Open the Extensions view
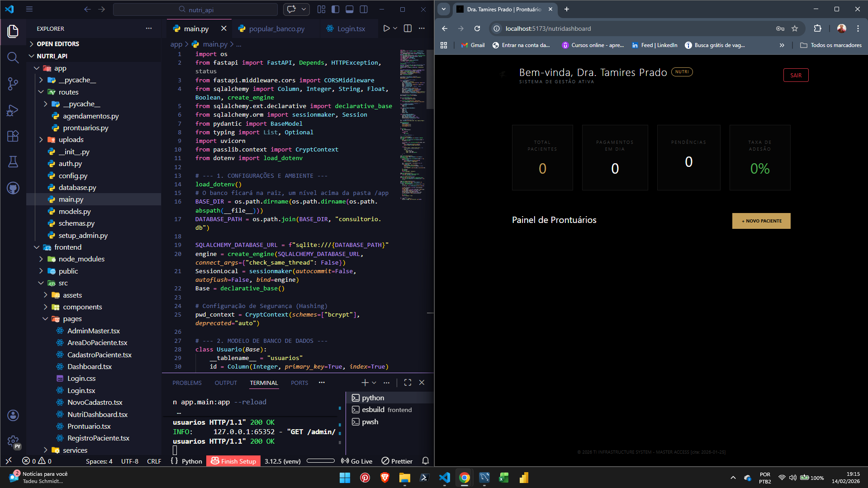The width and height of the screenshot is (868, 488). (13, 136)
